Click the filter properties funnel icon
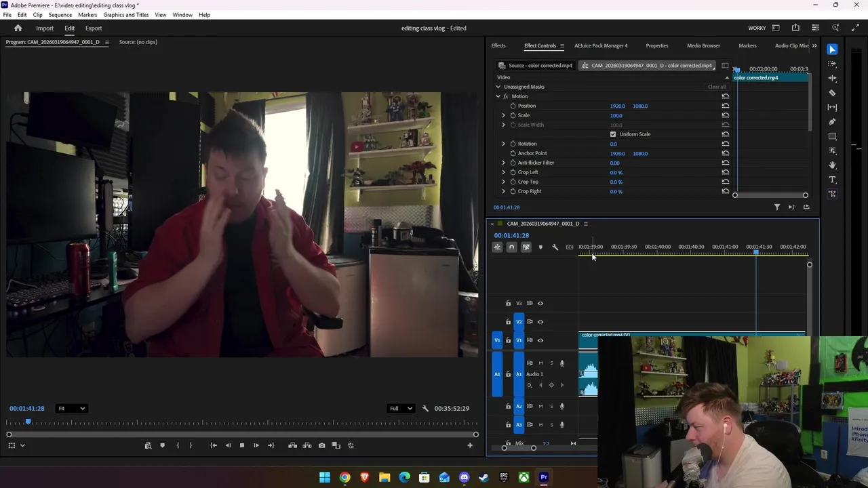The width and height of the screenshot is (868, 488). click(x=777, y=207)
